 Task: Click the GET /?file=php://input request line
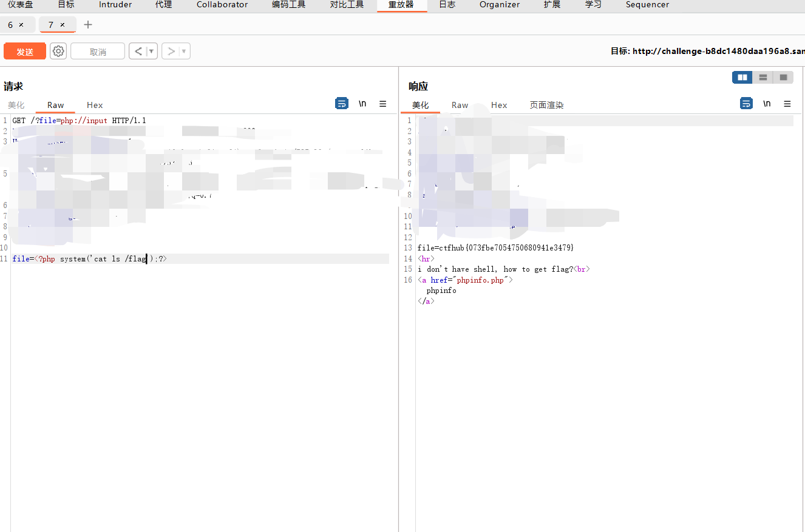pos(79,120)
